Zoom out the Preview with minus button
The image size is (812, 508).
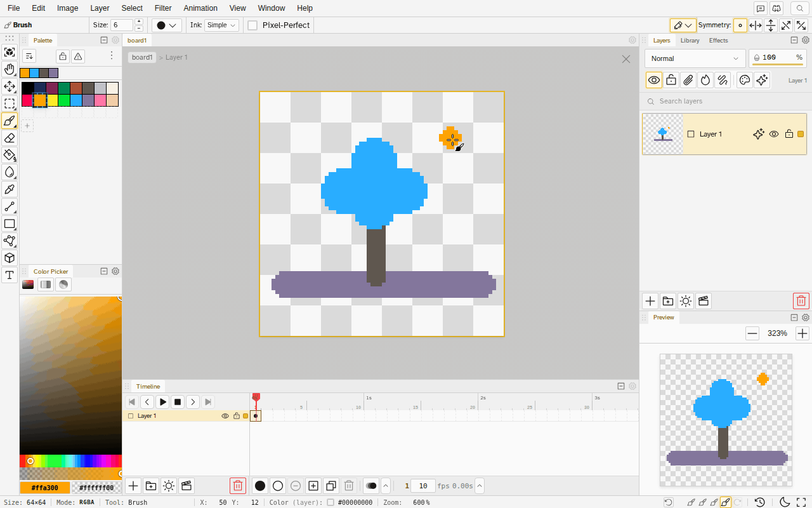pyautogui.click(x=752, y=333)
